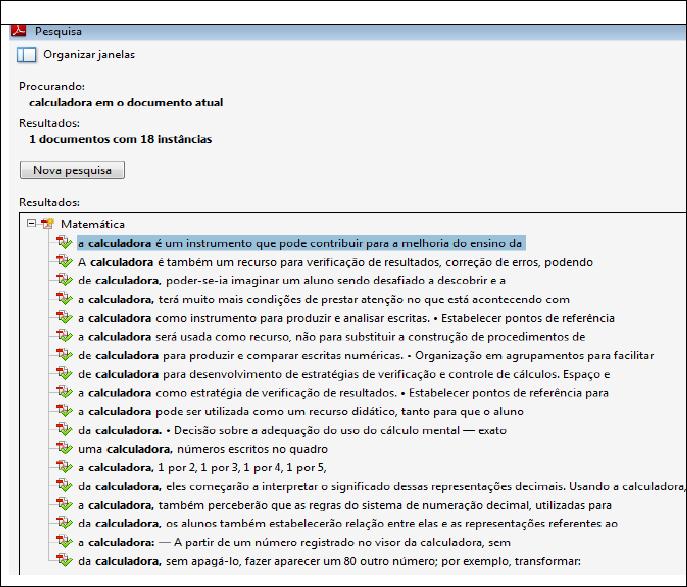Click result icon for 'eles começarão a interpretar'
Viewport: 687px width, 587px height.
coord(64,486)
